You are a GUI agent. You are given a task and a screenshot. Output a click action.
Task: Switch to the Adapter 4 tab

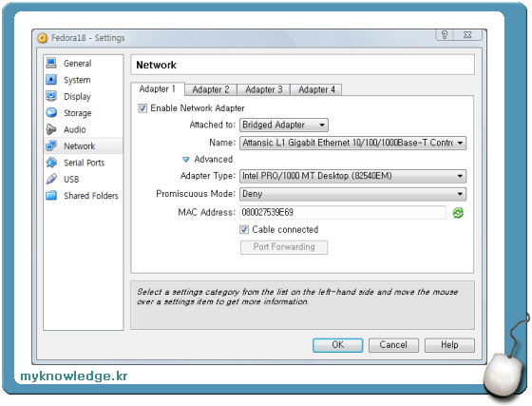316,89
